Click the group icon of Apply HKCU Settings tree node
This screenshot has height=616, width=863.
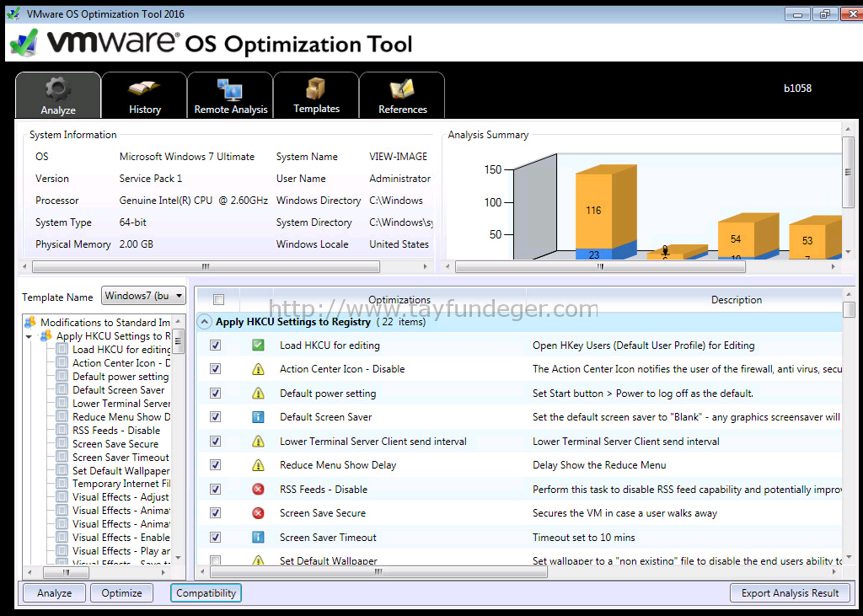pos(46,335)
